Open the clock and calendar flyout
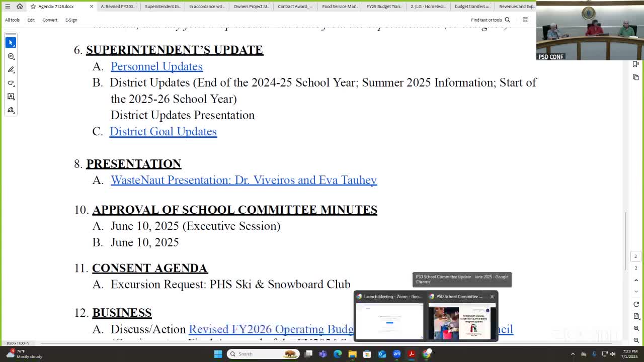644x362 pixels. point(629,354)
